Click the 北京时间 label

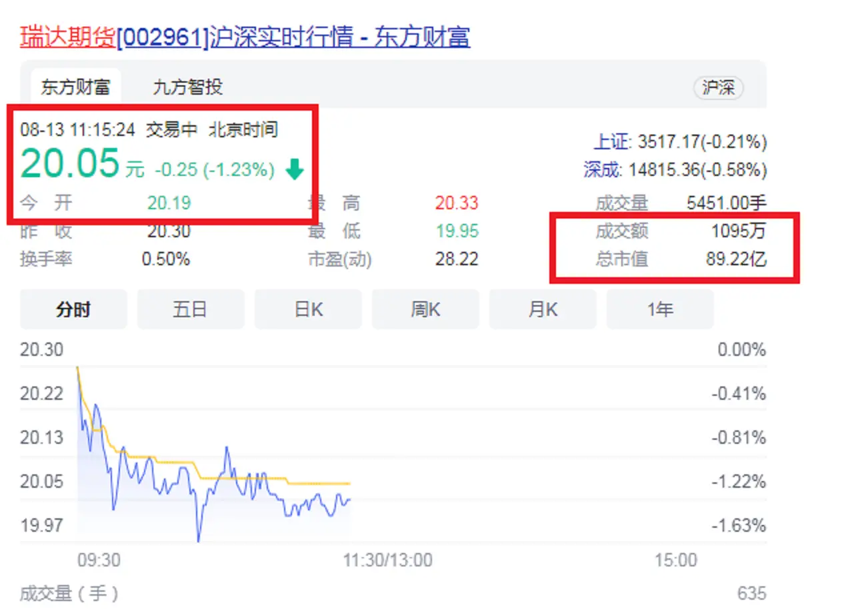243,129
